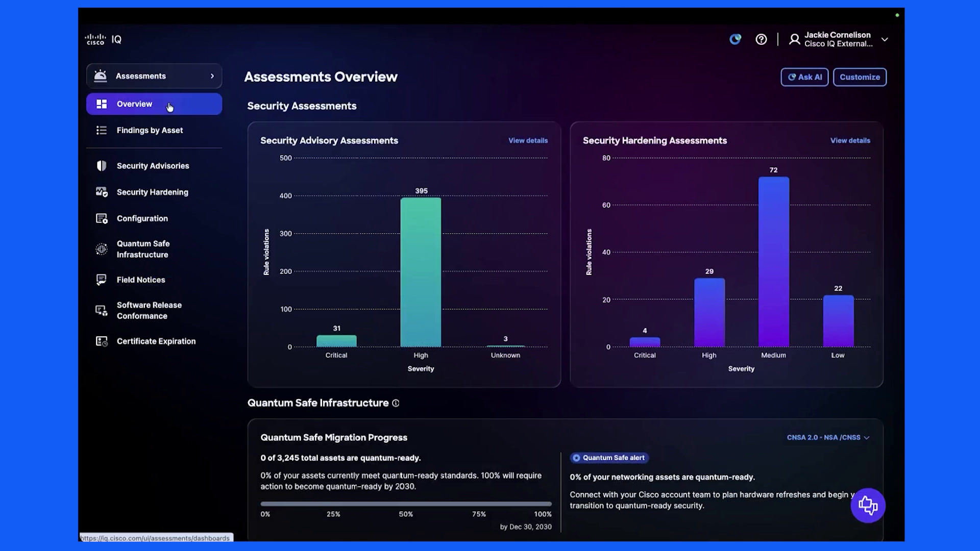Image resolution: width=980 pixels, height=551 pixels.
Task: Open Quantum Safe Infrastructure in sidebar
Action: [x=143, y=249]
